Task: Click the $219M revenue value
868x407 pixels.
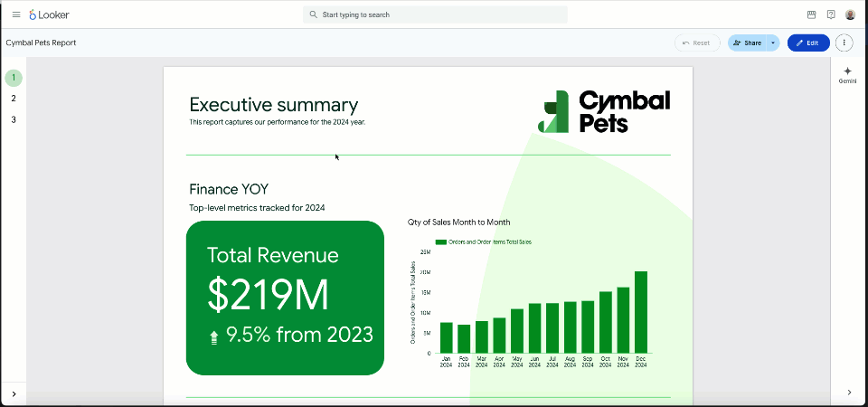Action: pos(268,295)
